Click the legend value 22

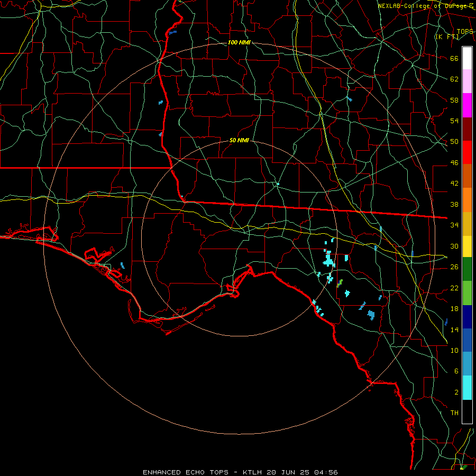pyautogui.click(x=454, y=288)
